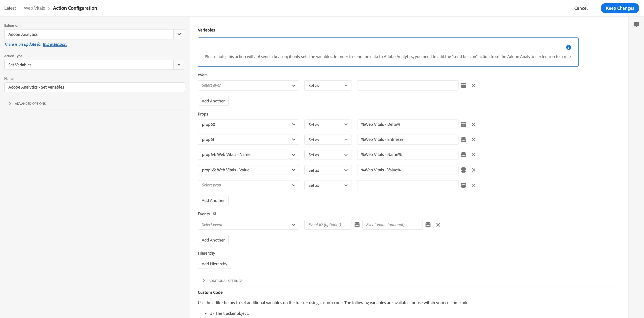Open the 'this extension' update link
The width and height of the screenshot is (644, 318).
[55, 44]
